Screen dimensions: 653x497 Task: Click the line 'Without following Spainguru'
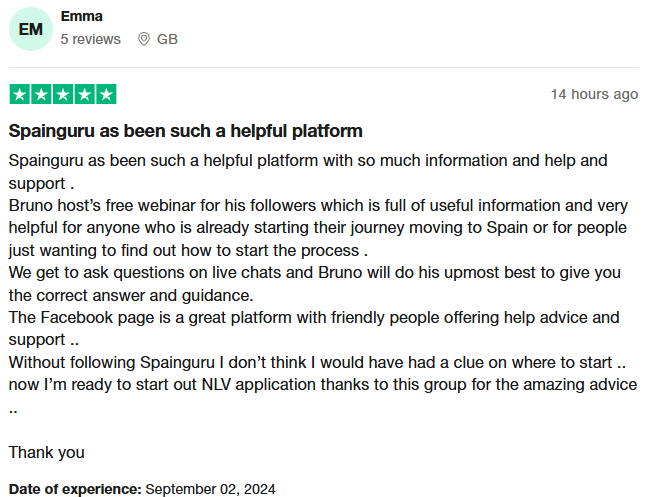click(x=320, y=362)
